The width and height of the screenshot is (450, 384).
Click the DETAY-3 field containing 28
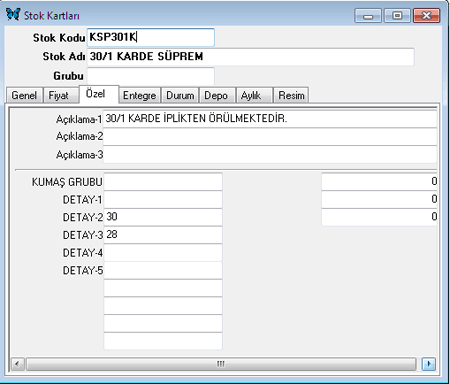click(x=163, y=235)
